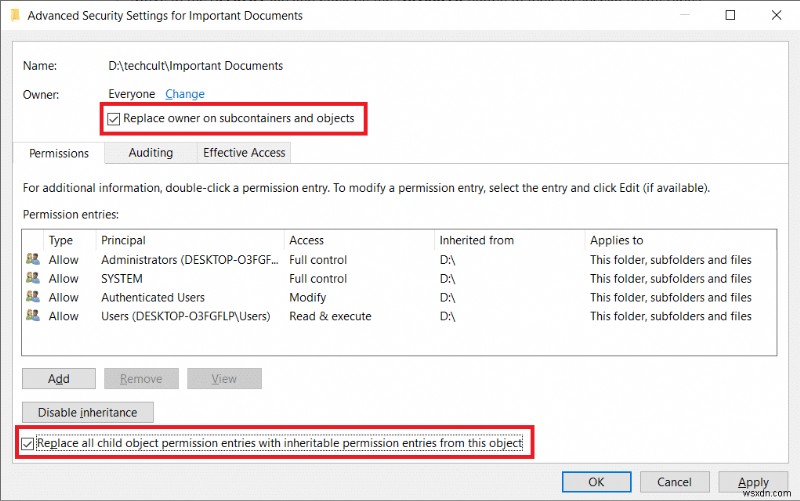
Task: Click the View button
Action: tap(224, 379)
